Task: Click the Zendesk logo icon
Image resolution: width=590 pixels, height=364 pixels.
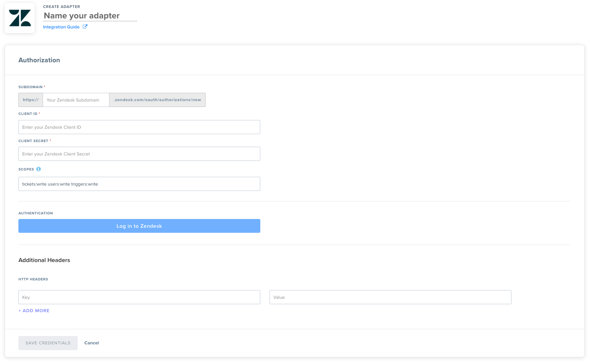Action: [x=20, y=18]
